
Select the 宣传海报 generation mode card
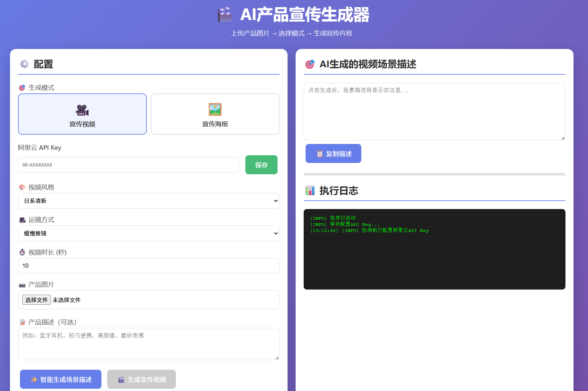(x=215, y=114)
